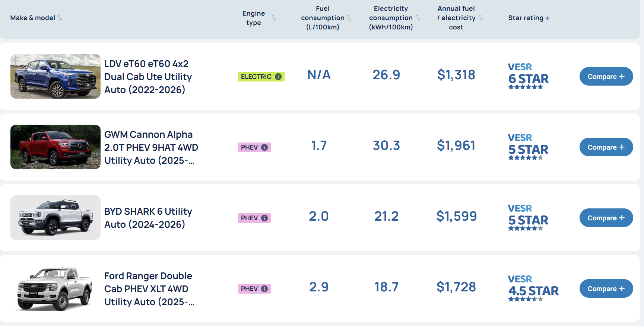Add Ford Ranger PHEV to compare
Image resolution: width=644 pixels, height=326 pixels.
tap(606, 288)
